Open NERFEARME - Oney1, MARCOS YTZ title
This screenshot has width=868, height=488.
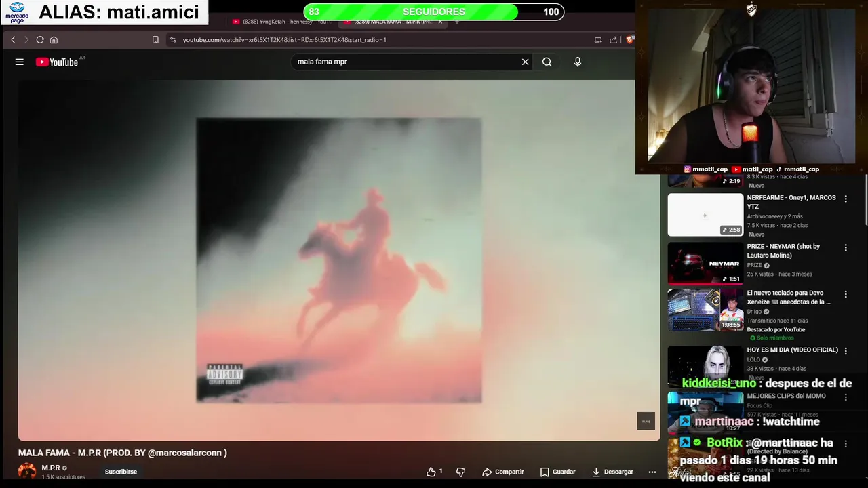(x=791, y=202)
